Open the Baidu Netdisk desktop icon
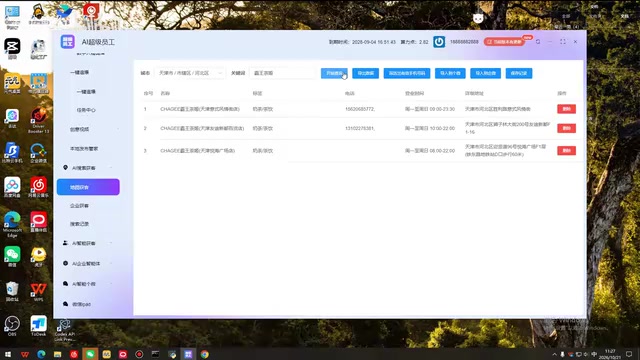The image size is (640, 360). click(x=12, y=187)
